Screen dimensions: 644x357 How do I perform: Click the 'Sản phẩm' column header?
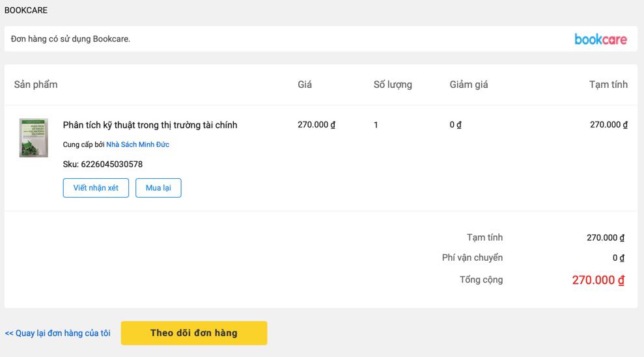pos(36,85)
